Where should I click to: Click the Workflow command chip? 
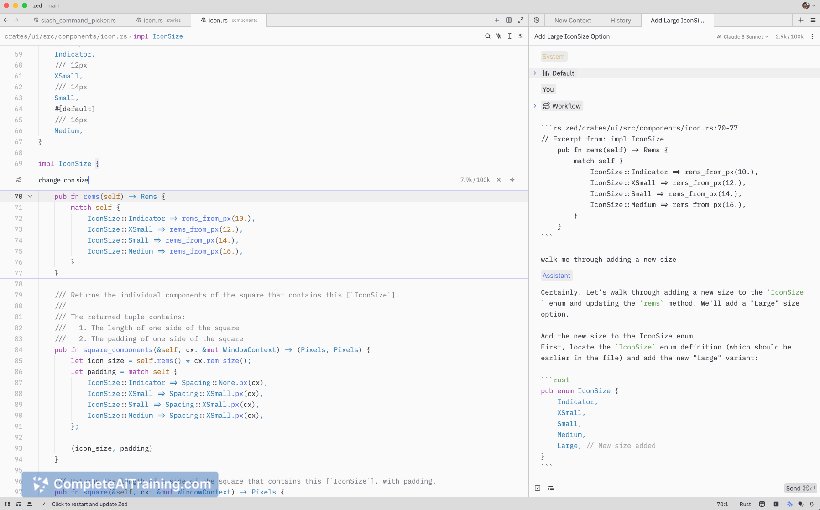[x=562, y=106]
